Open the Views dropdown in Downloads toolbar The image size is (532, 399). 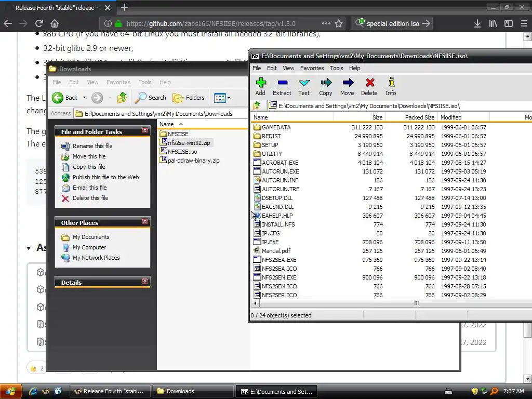(222, 98)
